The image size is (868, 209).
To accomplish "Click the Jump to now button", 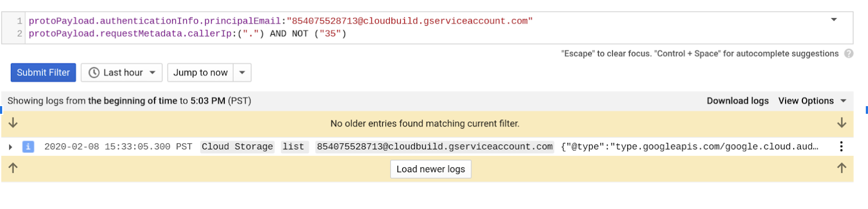I will pyautogui.click(x=200, y=73).
